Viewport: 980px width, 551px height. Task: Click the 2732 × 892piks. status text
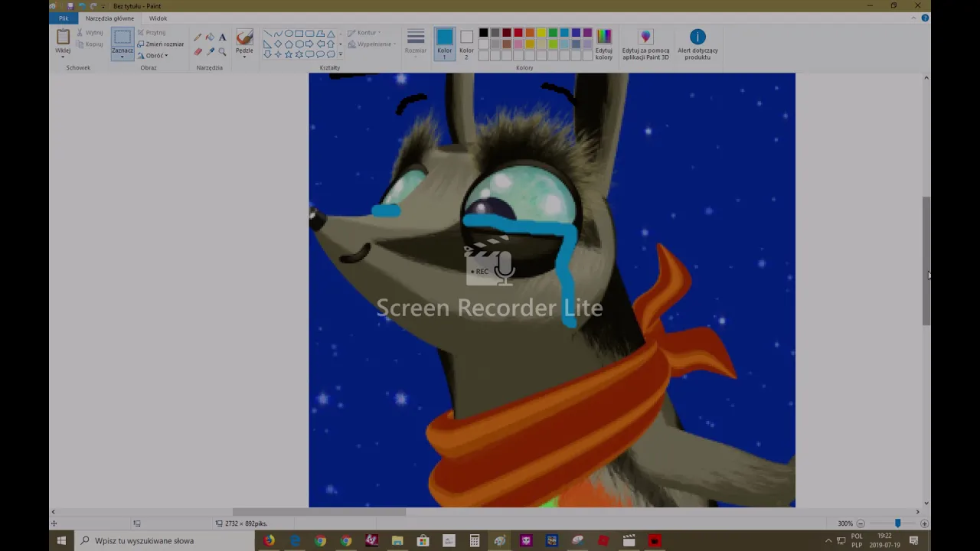coord(246,523)
